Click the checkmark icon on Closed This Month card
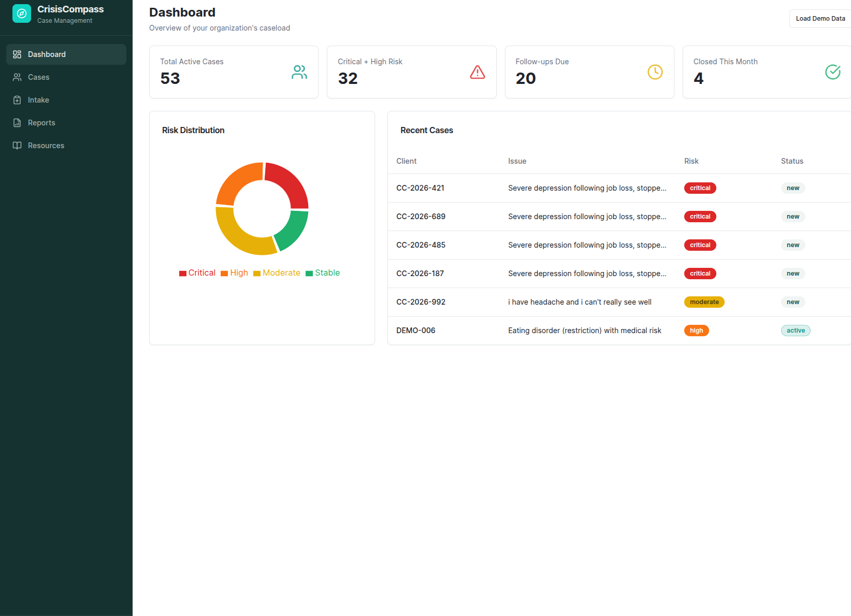 pyautogui.click(x=833, y=72)
